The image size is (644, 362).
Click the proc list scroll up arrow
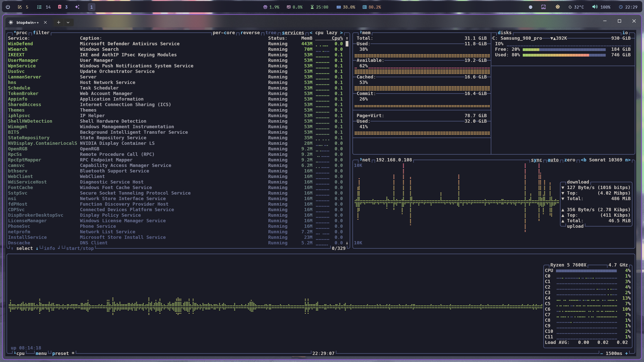click(347, 38)
